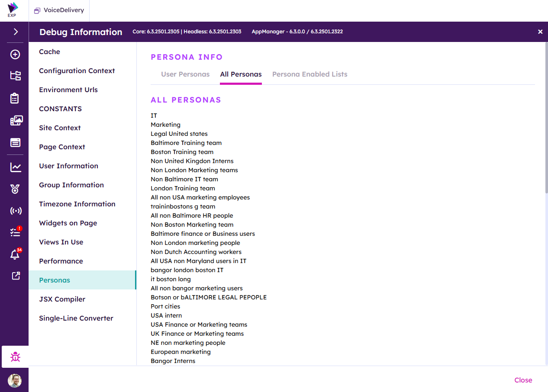Switch to Persona Enabled Lists tab
Viewport: 548px width, 392px height.
(x=309, y=74)
